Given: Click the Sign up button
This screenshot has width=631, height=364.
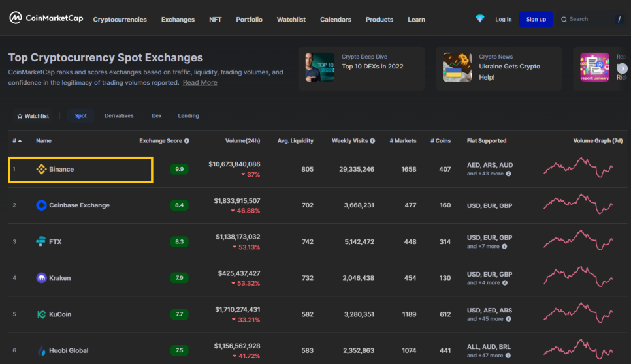Looking at the screenshot, I should tap(536, 20).
